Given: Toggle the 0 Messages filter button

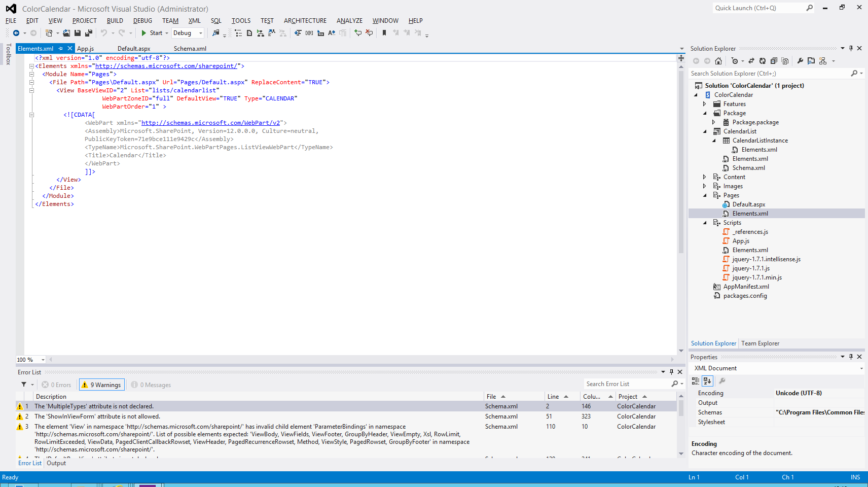Looking at the screenshot, I should 151,385.
